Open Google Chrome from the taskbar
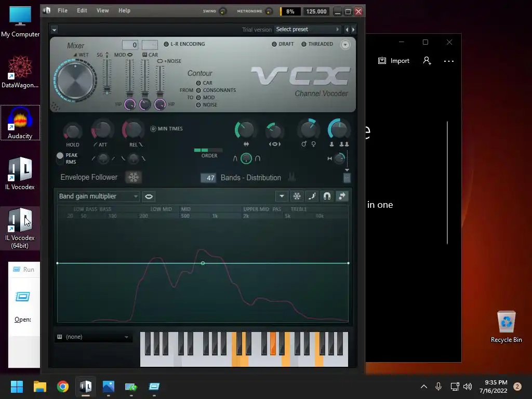The width and height of the screenshot is (532, 399). (x=63, y=387)
